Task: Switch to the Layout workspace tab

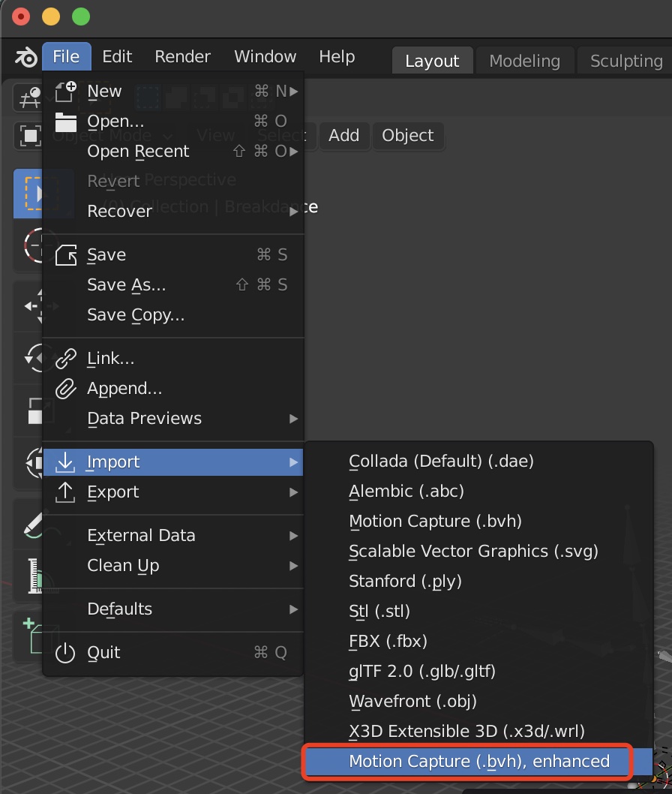Action: click(432, 61)
